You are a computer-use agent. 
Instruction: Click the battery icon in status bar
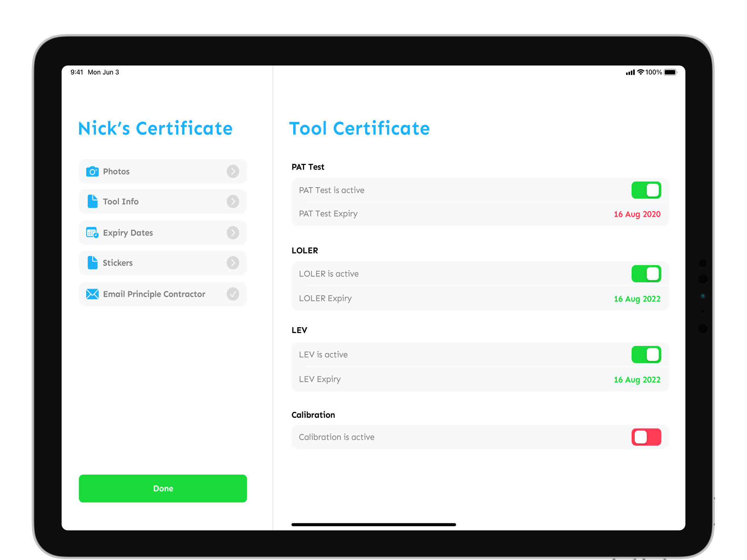point(671,72)
